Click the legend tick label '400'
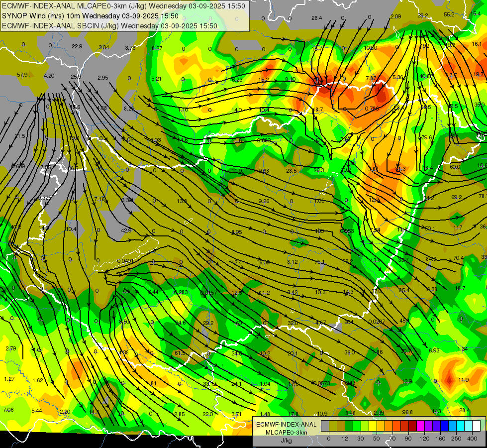Image resolution: width=487 pixels, height=448 pixels. pyautogui.click(x=472, y=439)
